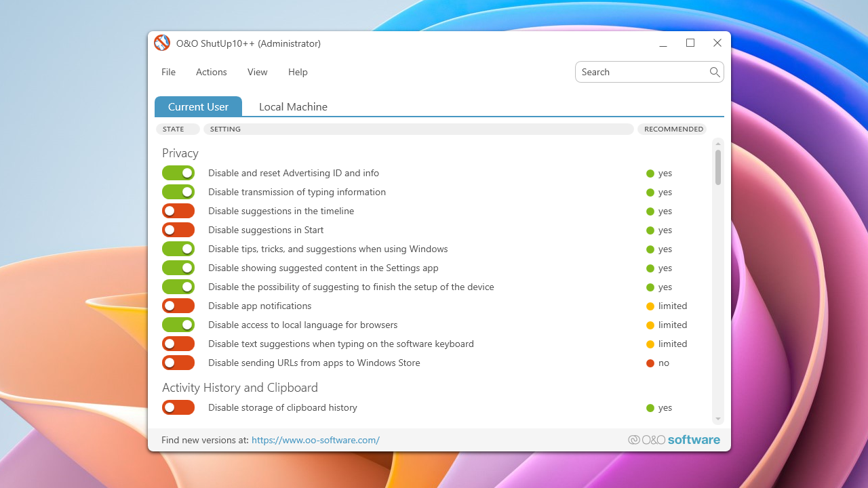Click the O&O ShutUp10++ app logo icon
Screen dimensions: 868x488
pyautogui.click(x=161, y=43)
